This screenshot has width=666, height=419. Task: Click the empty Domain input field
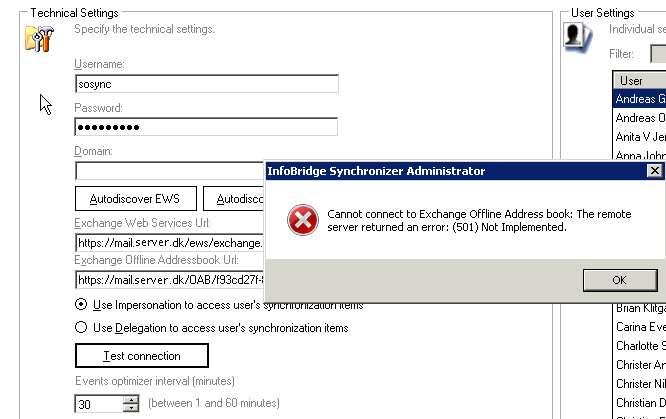coord(169,171)
